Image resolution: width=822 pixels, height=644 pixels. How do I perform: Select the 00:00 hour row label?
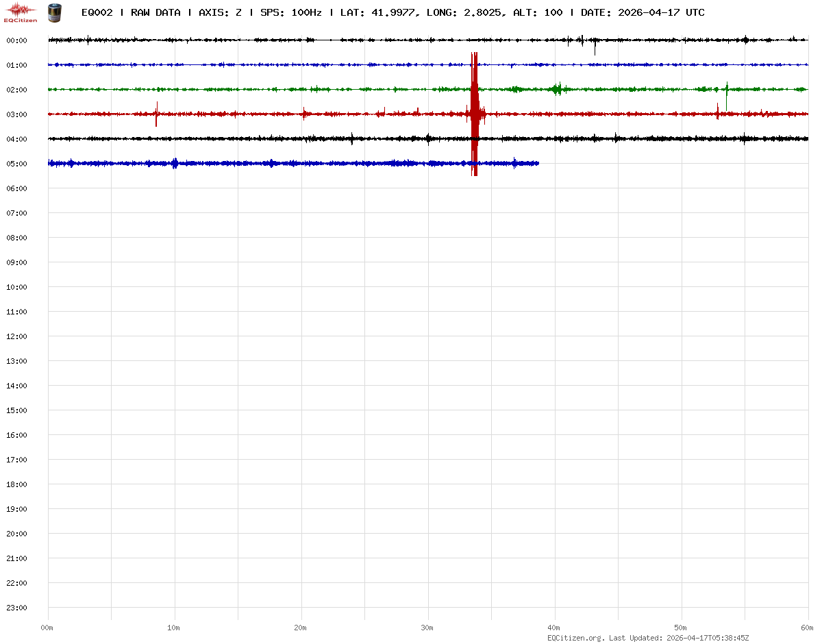pyautogui.click(x=16, y=40)
